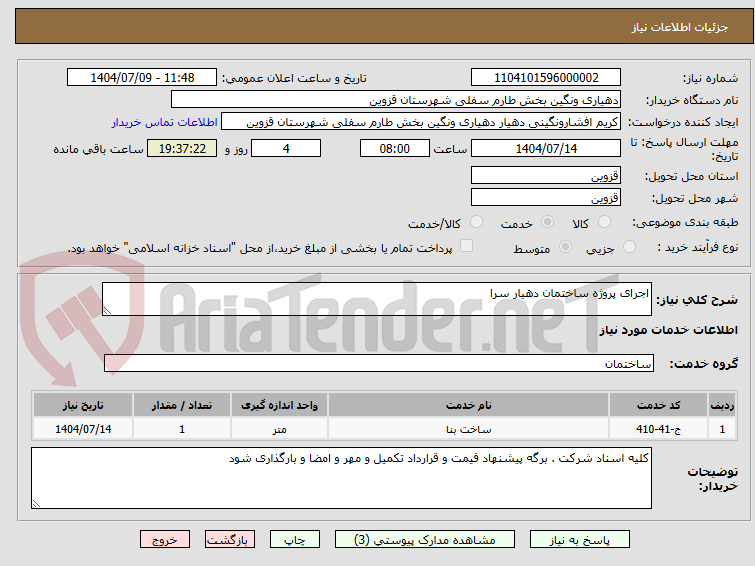Click the توضیحات خریدار text area
755x566 pixels.
(x=341, y=478)
